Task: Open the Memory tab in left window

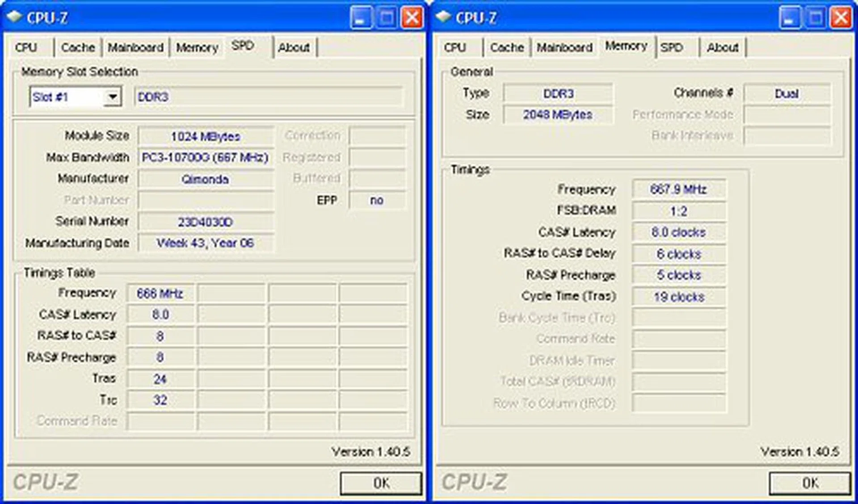Action: click(x=196, y=47)
